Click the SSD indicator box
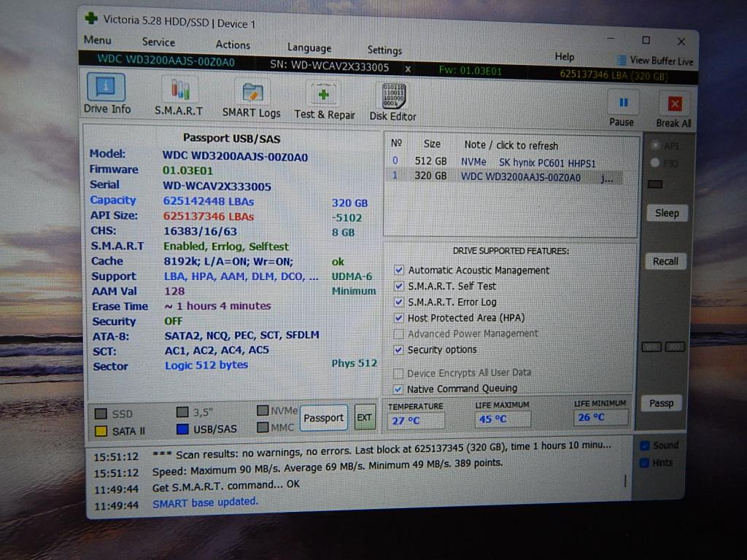The image size is (747, 560). (101, 413)
